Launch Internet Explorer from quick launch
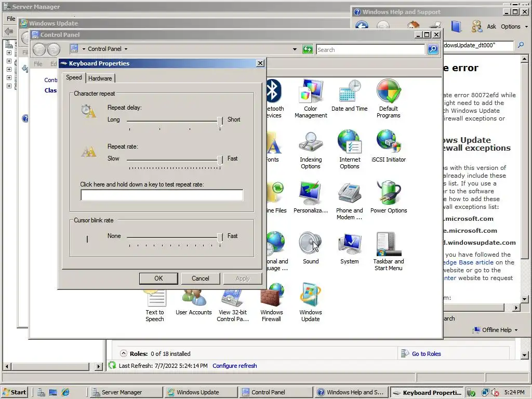Viewport: 532px width, 399px height. [65, 392]
